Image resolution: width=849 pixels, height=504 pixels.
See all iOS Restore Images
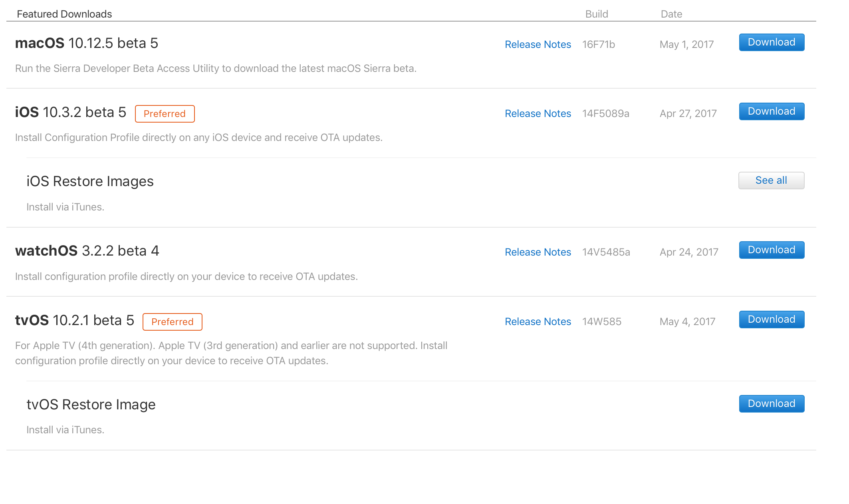pyautogui.click(x=771, y=181)
